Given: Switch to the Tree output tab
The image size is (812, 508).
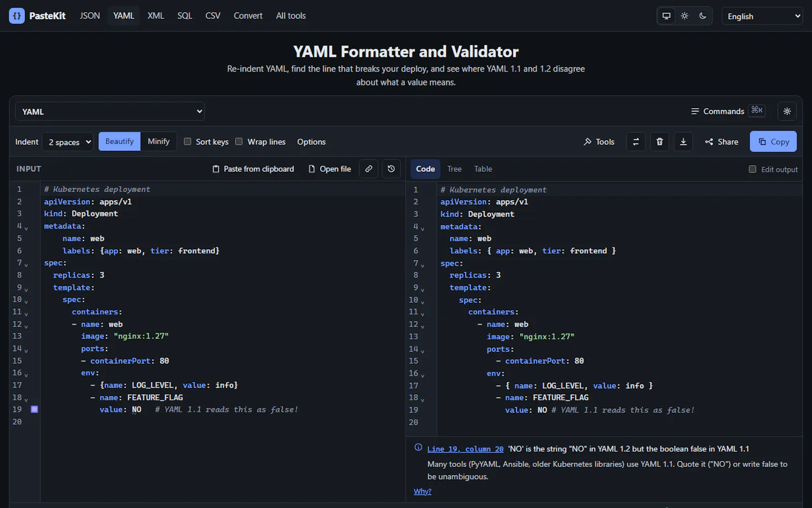Looking at the screenshot, I should point(454,169).
